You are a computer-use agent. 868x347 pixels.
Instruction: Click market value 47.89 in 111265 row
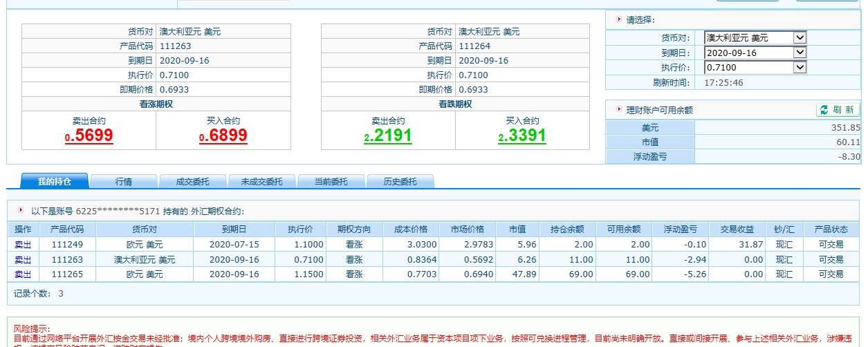click(526, 274)
